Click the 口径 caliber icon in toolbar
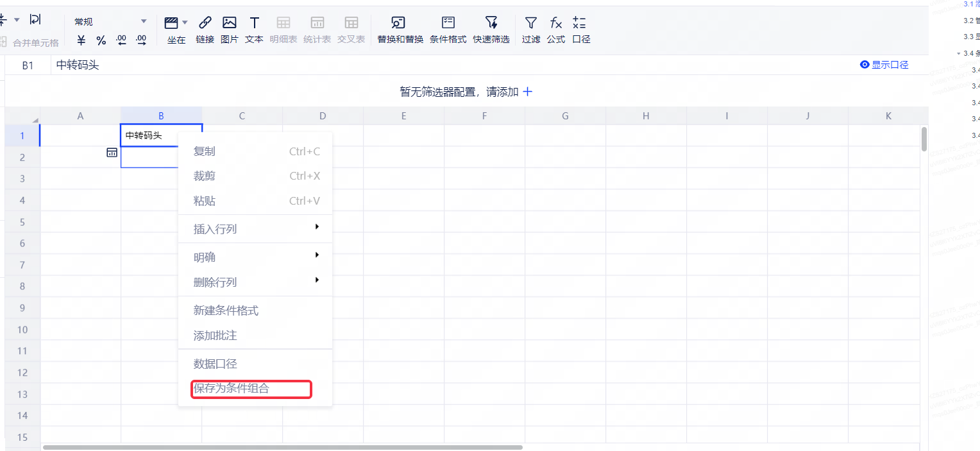Image resolution: width=980 pixels, height=451 pixels. pos(580,24)
